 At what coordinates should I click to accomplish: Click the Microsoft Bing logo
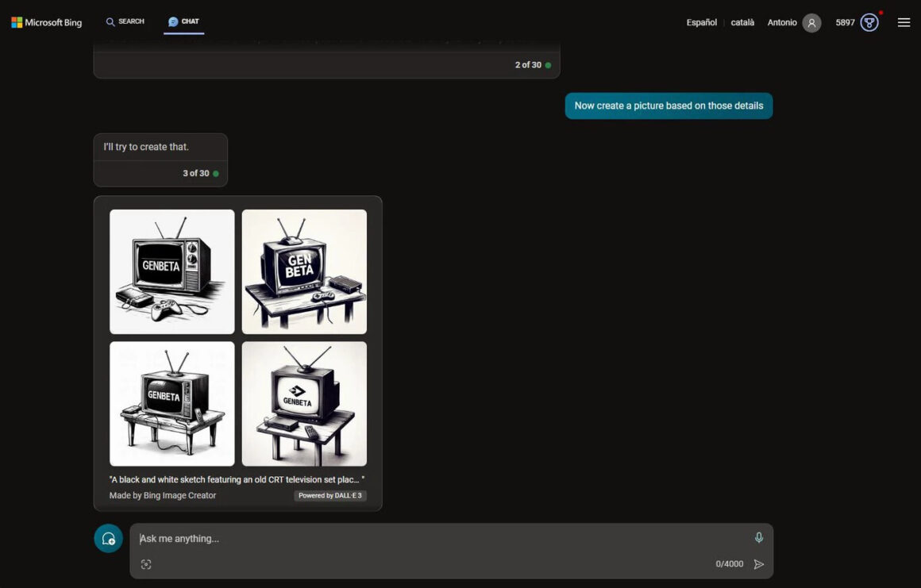[x=47, y=22]
